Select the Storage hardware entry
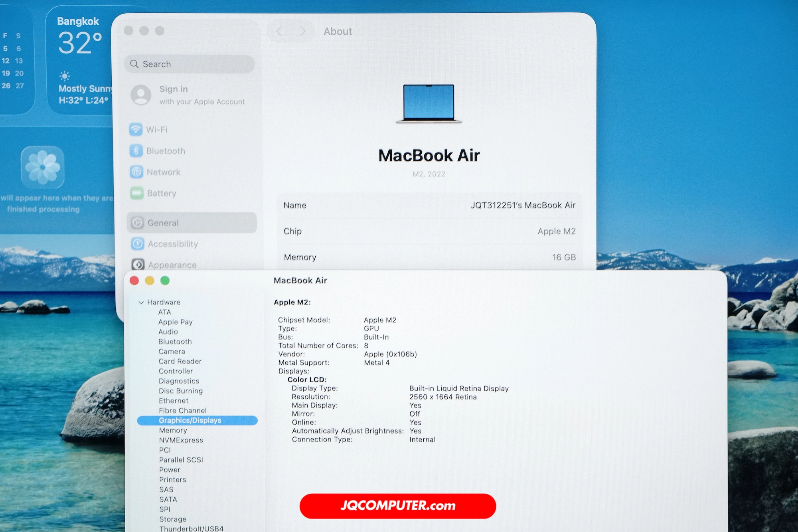 tap(172, 519)
